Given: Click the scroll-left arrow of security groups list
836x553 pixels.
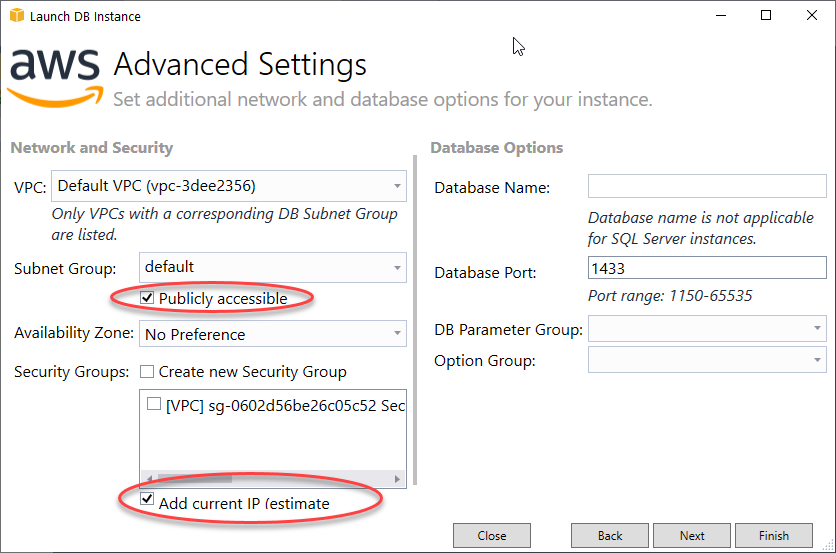Looking at the screenshot, I should [149, 478].
